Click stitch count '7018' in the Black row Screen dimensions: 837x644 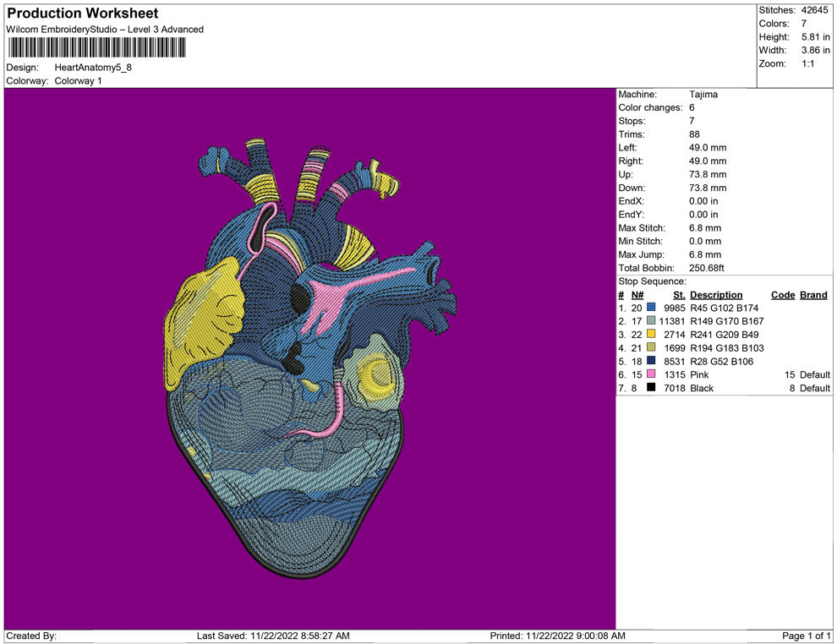674,388
